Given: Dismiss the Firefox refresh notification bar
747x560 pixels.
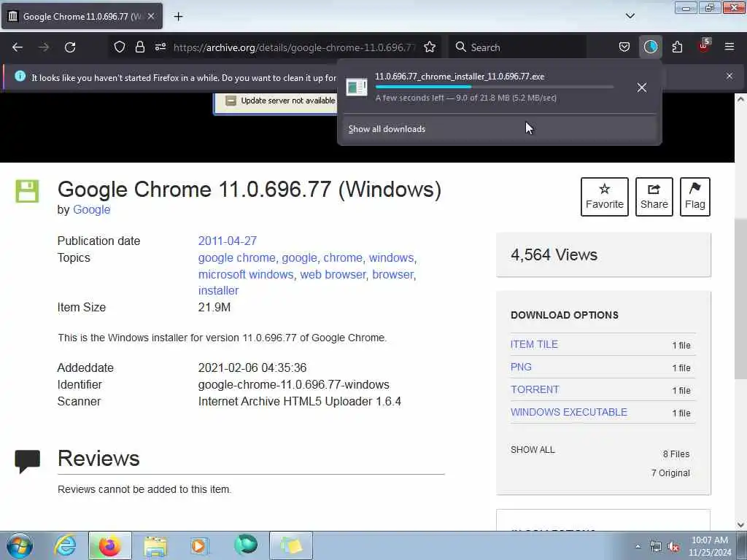Looking at the screenshot, I should pos(729,76).
